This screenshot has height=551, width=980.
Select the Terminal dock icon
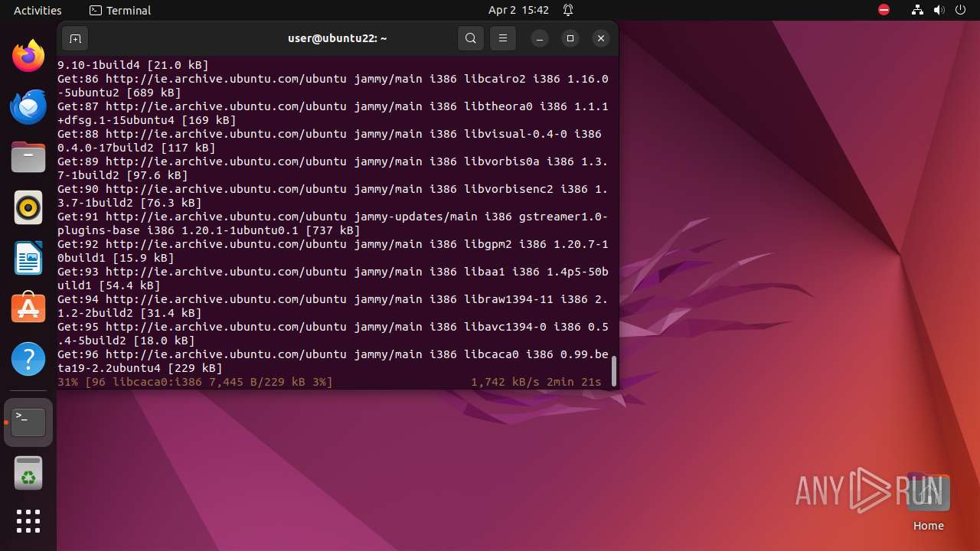click(28, 422)
